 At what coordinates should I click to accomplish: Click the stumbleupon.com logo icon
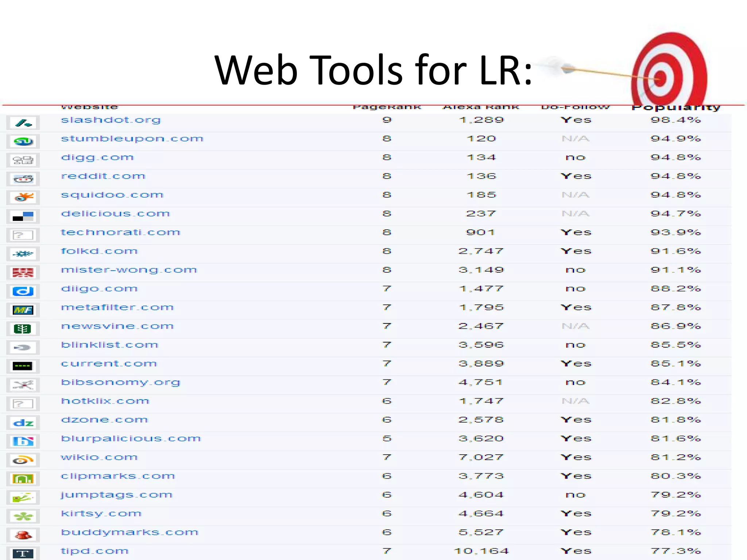click(x=23, y=141)
